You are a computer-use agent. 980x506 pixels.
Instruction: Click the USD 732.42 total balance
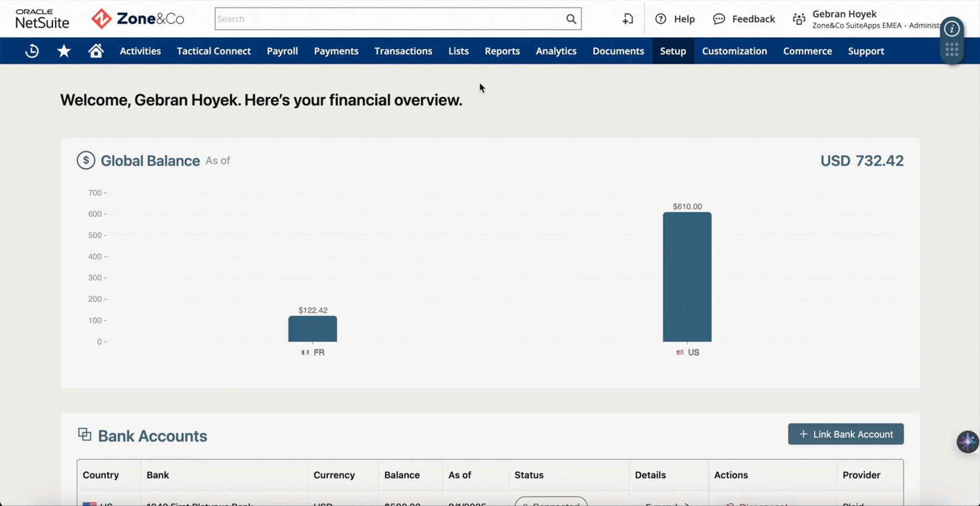862,160
